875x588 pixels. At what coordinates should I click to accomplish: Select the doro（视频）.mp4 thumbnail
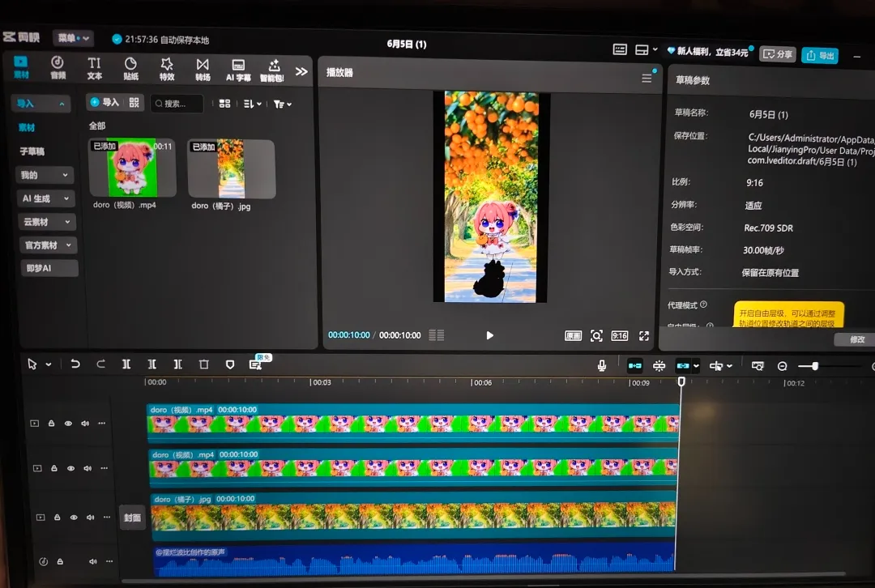click(133, 168)
